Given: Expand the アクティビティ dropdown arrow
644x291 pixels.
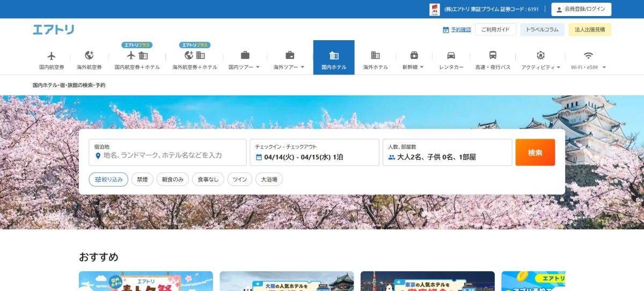Looking at the screenshot, I should coord(558,68).
